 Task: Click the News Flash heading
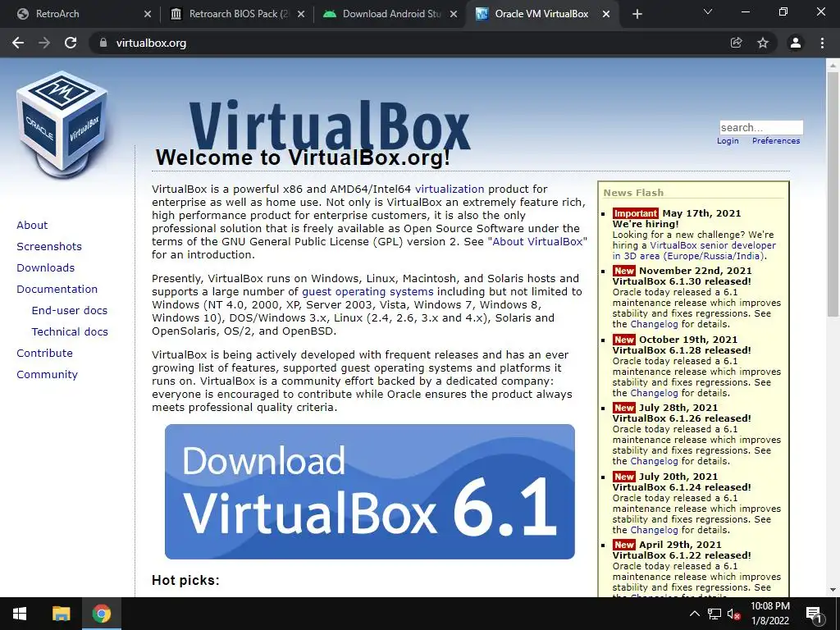pos(633,192)
